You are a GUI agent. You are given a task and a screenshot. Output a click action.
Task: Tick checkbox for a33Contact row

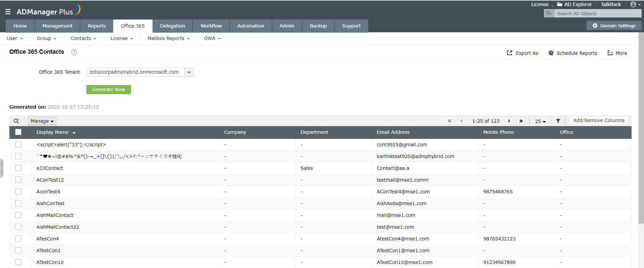(18, 168)
